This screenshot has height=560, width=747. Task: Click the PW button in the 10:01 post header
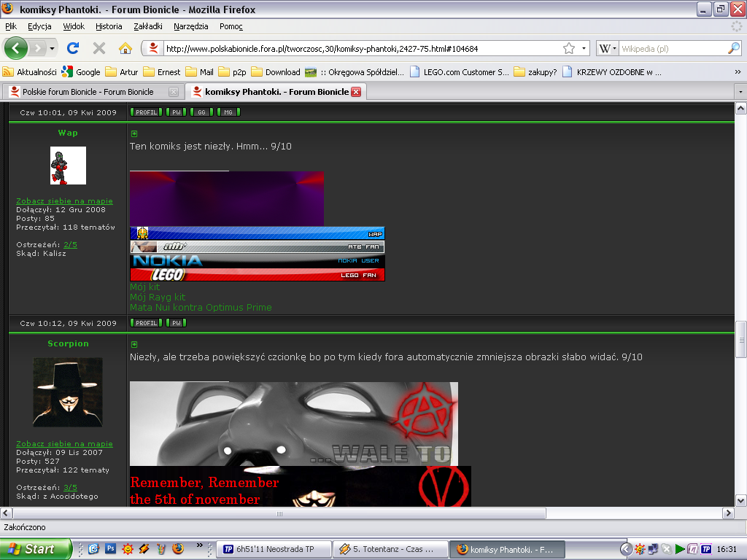click(x=177, y=112)
